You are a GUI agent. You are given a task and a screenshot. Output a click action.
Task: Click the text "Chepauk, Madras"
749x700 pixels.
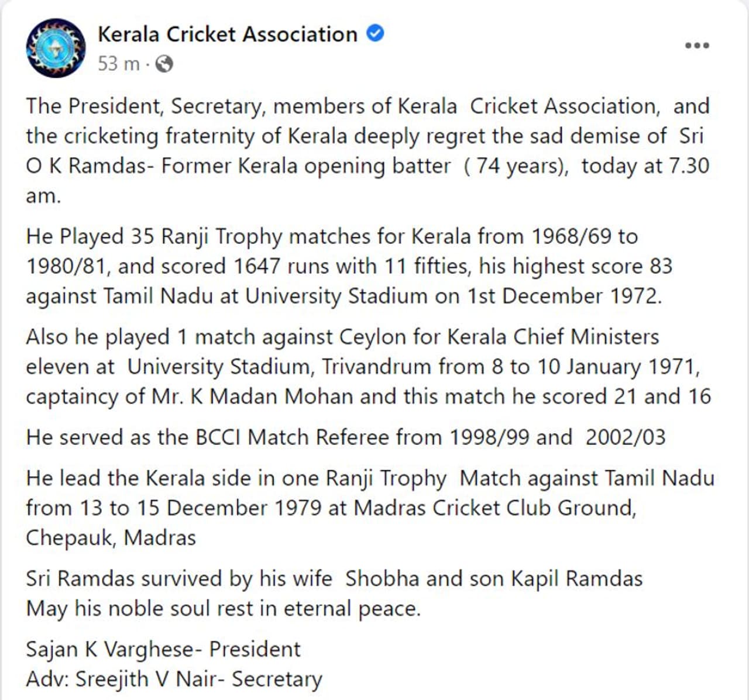[111, 537]
